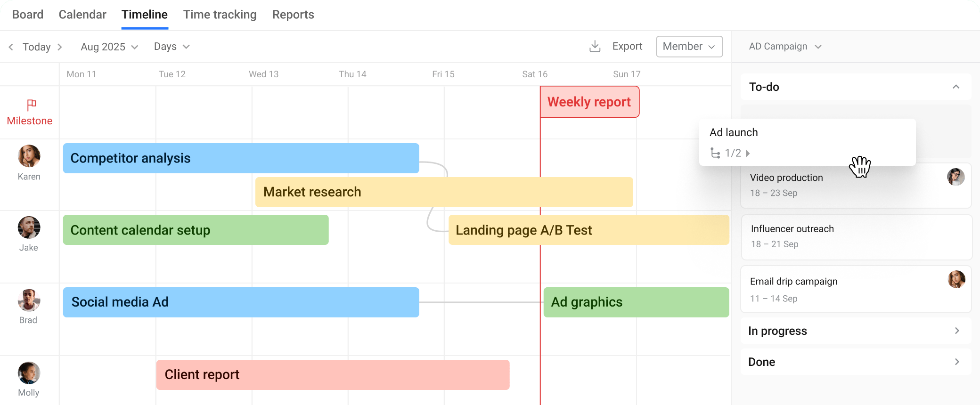Open the AD Campaign project dropdown
Viewport: 980px width, 405px height.
point(785,47)
